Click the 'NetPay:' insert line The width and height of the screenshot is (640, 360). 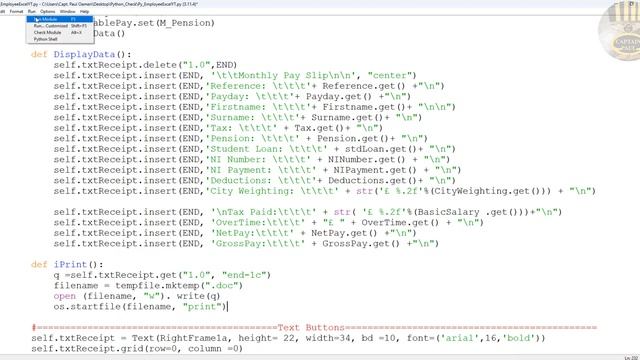click(x=235, y=233)
